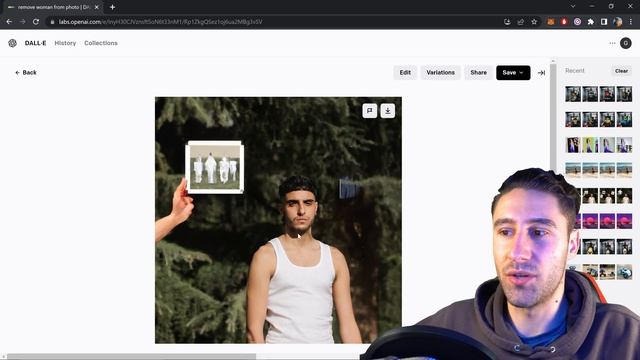Open the History tab
This screenshot has height=360, width=640.
pos(65,43)
